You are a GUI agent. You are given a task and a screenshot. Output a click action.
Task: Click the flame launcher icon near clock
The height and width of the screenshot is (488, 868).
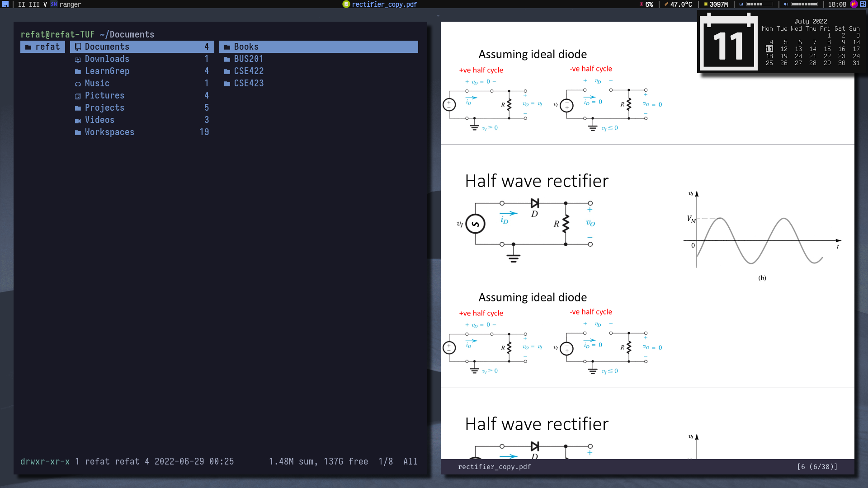pyautogui.click(x=854, y=4)
